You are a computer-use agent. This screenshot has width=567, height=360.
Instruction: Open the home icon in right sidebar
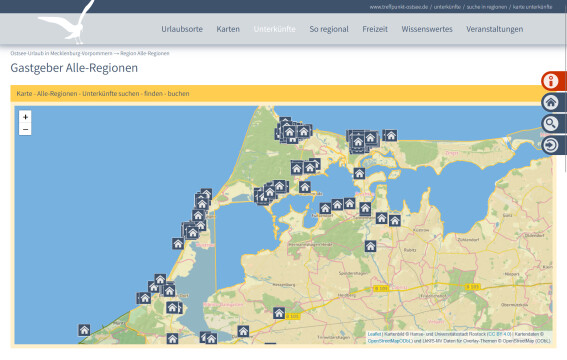(551, 102)
